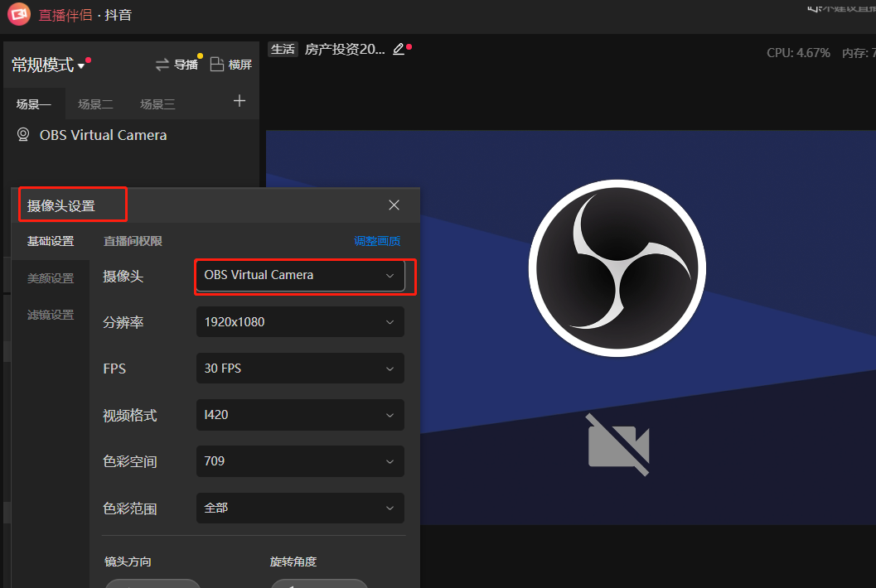Image resolution: width=876 pixels, height=588 pixels.
Task: Switch to 场景三 tab
Action: 157,104
